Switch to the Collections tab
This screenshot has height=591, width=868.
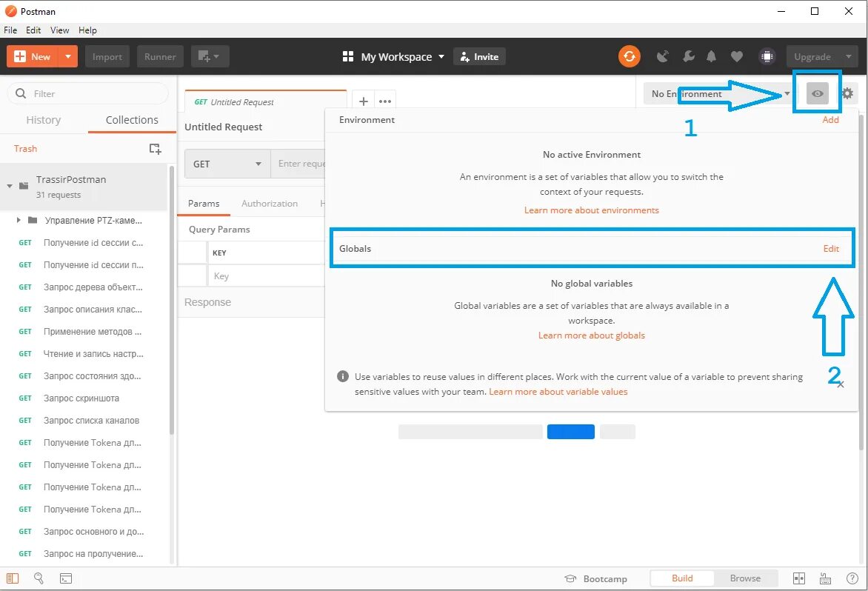[132, 120]
